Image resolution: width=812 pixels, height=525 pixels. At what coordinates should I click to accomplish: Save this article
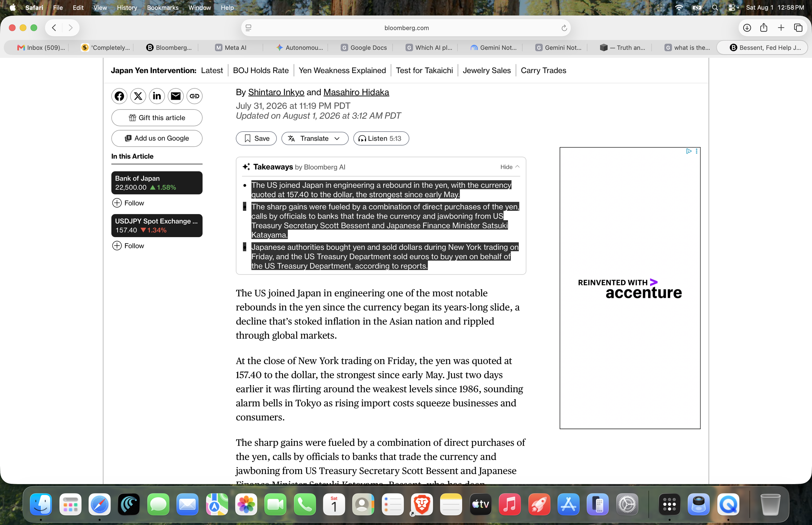[256, 138]
